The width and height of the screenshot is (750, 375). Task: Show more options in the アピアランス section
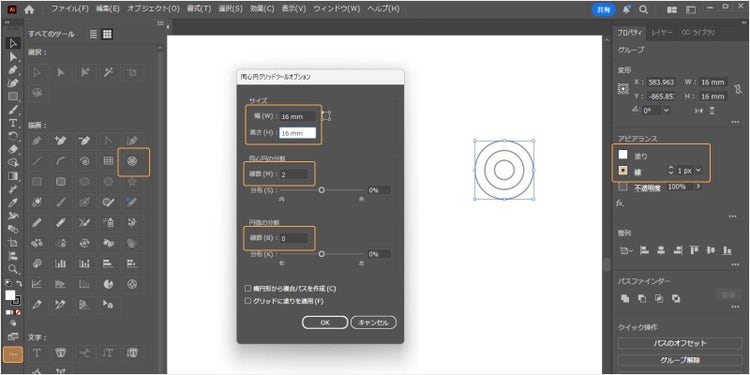(732, 217)
